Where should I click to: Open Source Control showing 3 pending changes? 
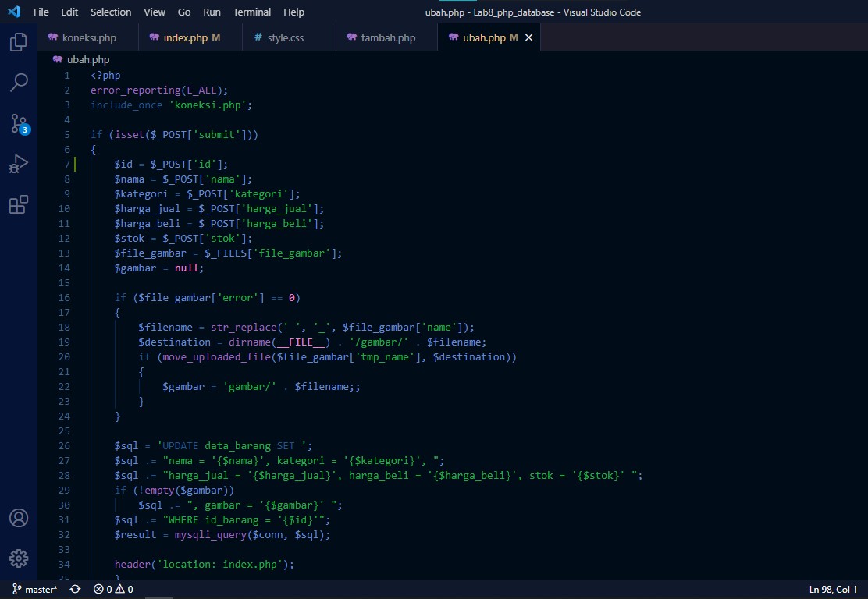18,122
